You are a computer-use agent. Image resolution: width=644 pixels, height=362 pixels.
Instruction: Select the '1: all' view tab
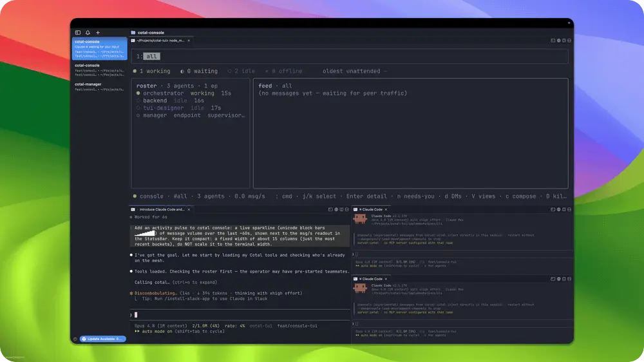(x=148, y=57)
